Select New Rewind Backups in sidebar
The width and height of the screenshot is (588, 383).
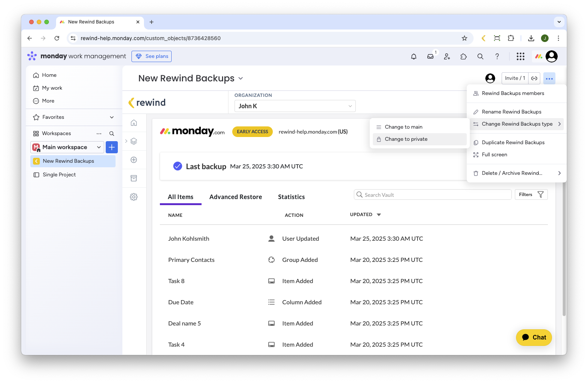click(73, 161)
